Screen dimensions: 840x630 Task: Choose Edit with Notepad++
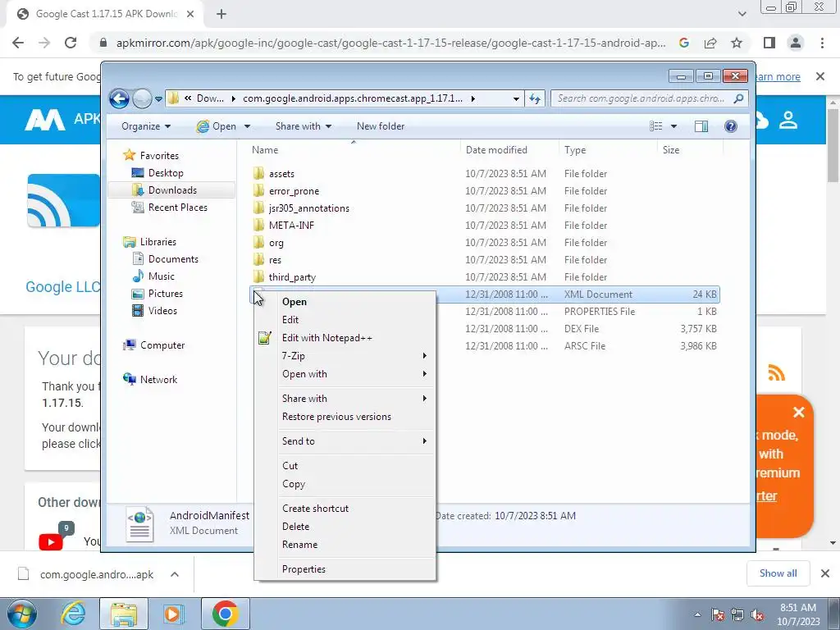pos(326,338)
